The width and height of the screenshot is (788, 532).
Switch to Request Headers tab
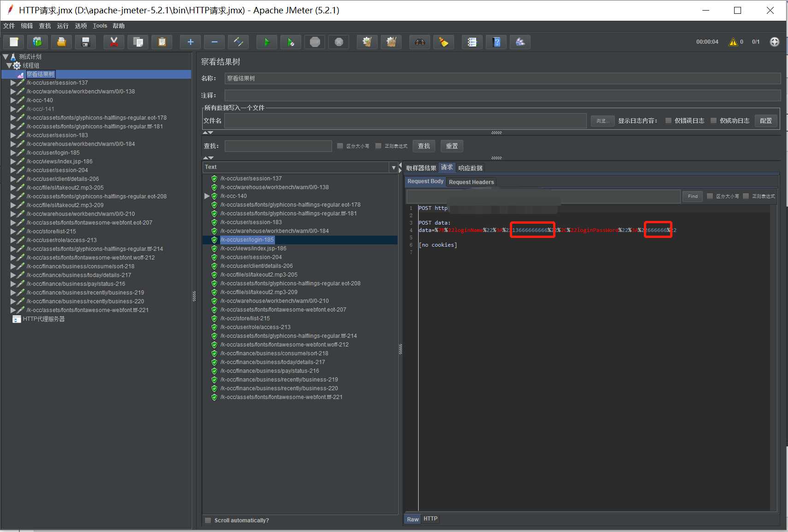pyautogui.click(x=471, y=182)
